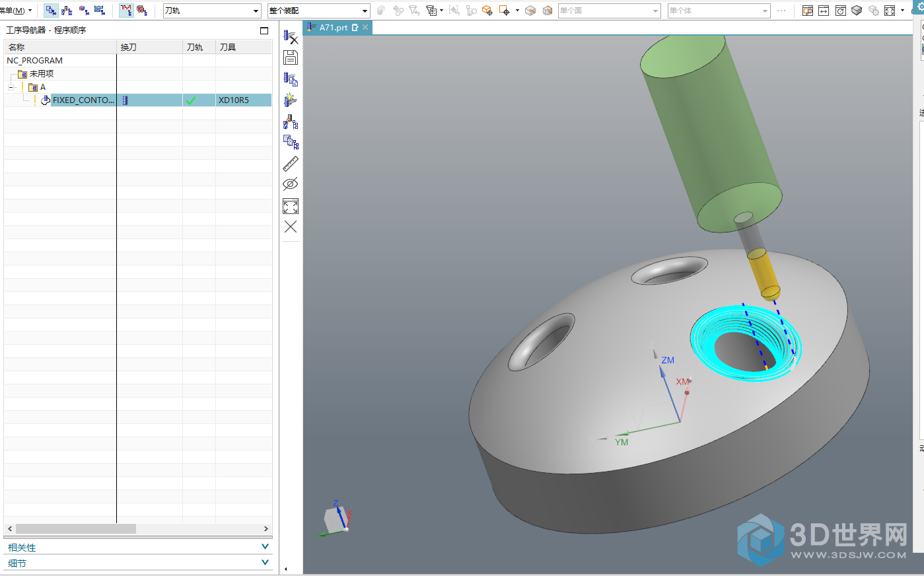Viewport: 924px width, 576px height.
Task: Click the modified-file icon on A71.prt tab
Action: 355,27
